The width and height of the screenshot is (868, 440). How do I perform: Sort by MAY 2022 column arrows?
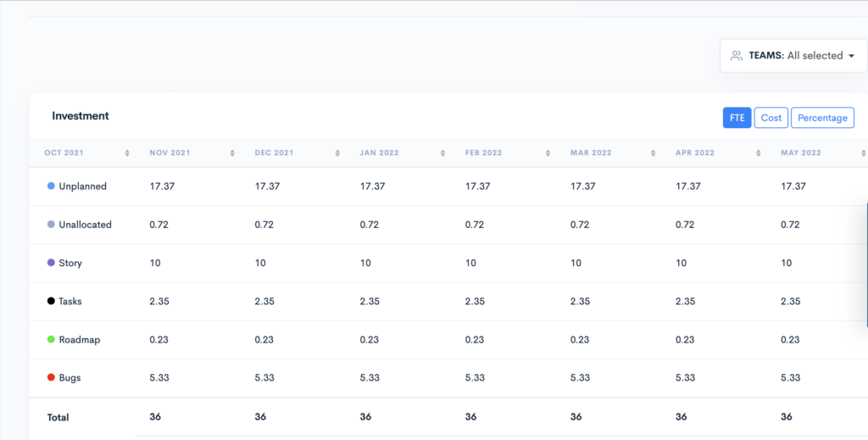(x=862, y=153)
